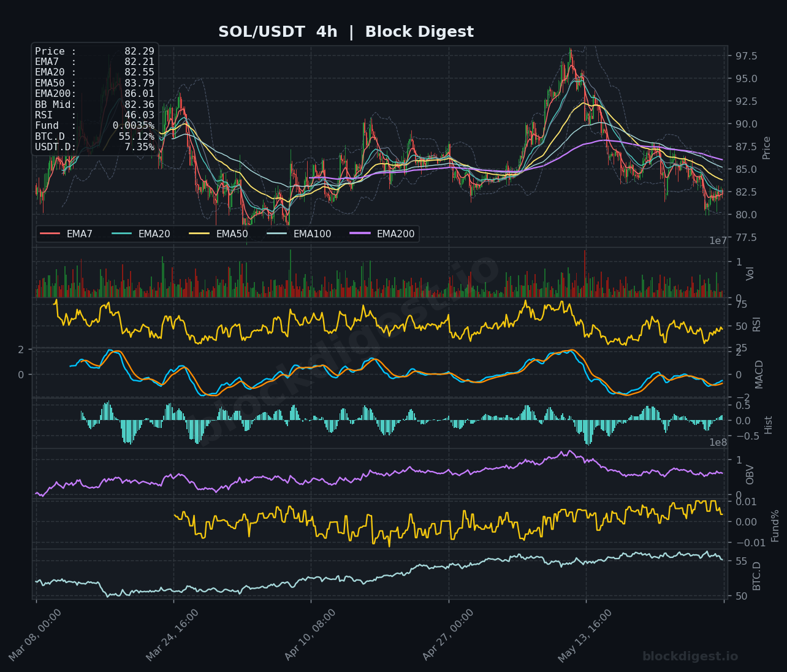Click the Hist axis label
Image resolution: width=787 pixels, height=672 pixels.
click(x=769, y=424)
